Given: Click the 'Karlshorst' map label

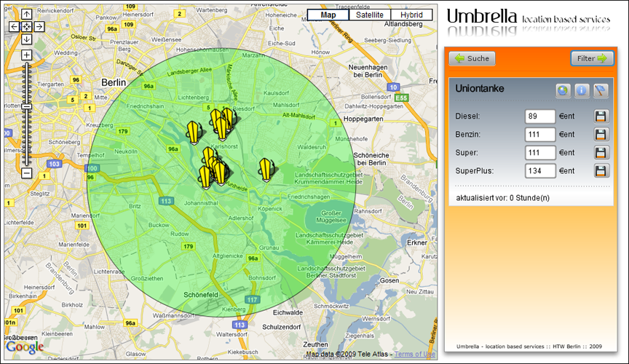Looking at the screenshot, I should point(224,147).
